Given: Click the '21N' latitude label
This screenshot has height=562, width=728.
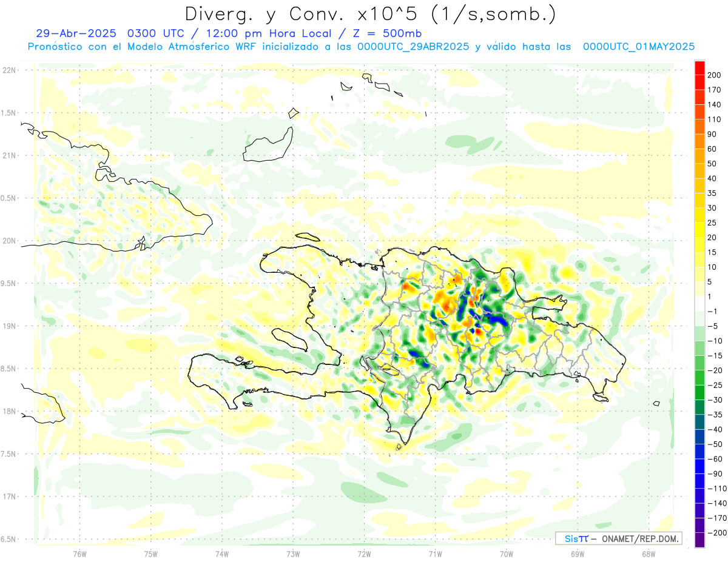Looking at the screenshot, I should 8,155.
